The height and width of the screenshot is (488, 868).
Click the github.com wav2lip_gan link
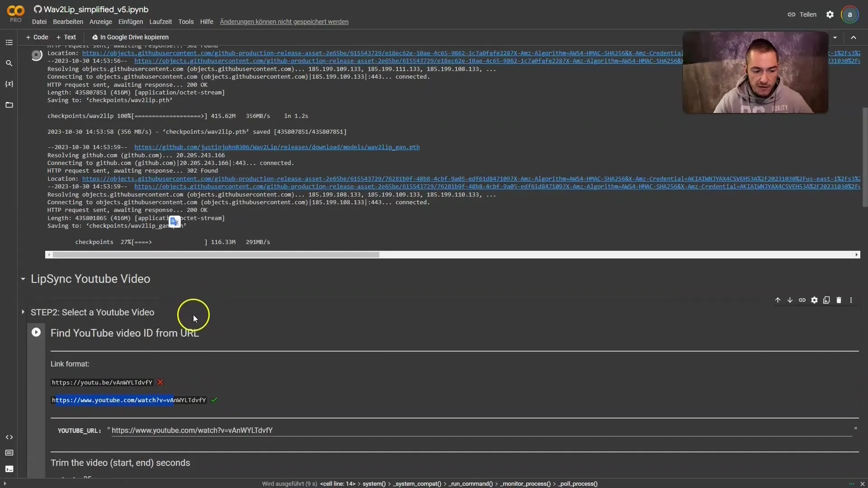(x=277, y=147)
